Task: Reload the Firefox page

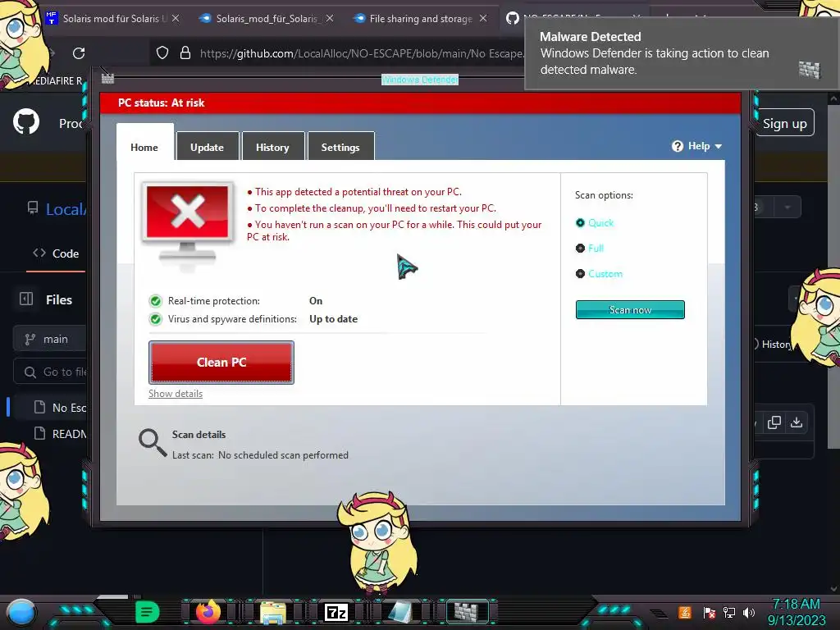Action: [x=79, y=53]
